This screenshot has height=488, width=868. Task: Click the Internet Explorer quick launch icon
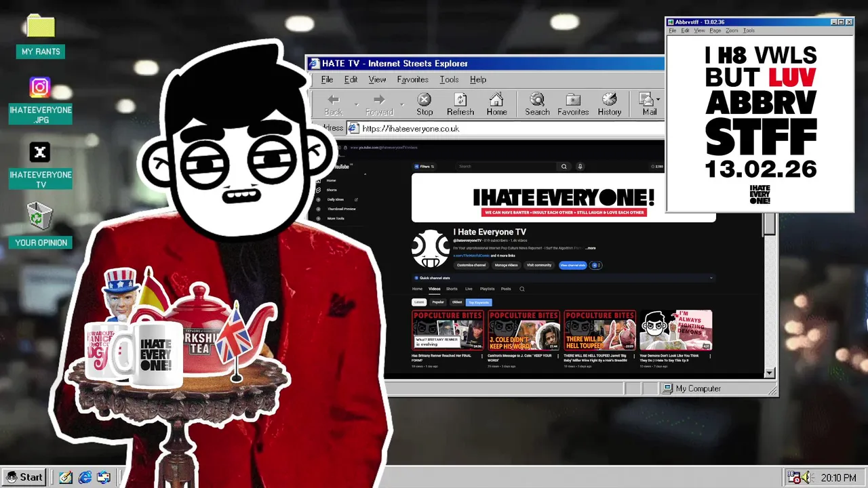(85, 477)
